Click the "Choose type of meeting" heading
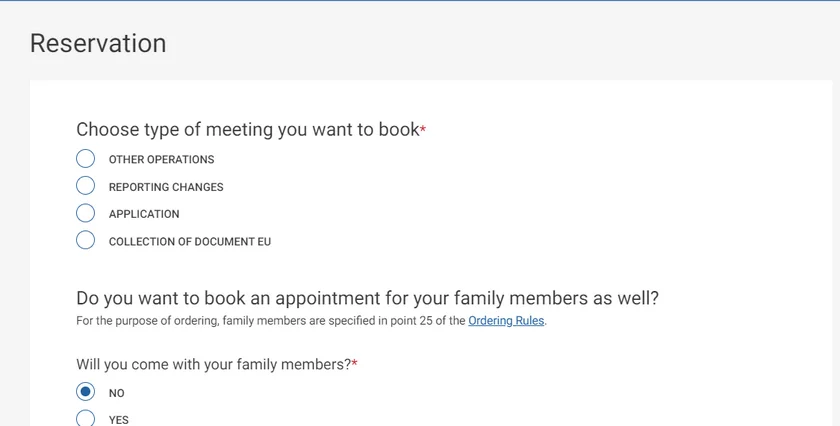This screenshot has height=426, width=840. (x=247, y=129)
